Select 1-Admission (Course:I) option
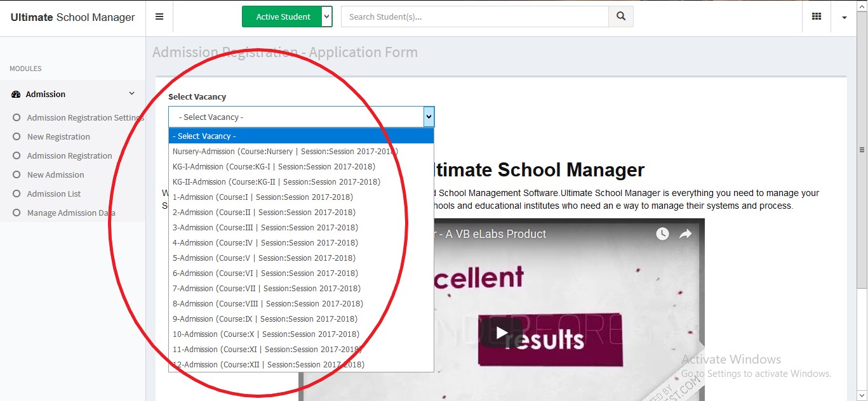 coord(302,197)
